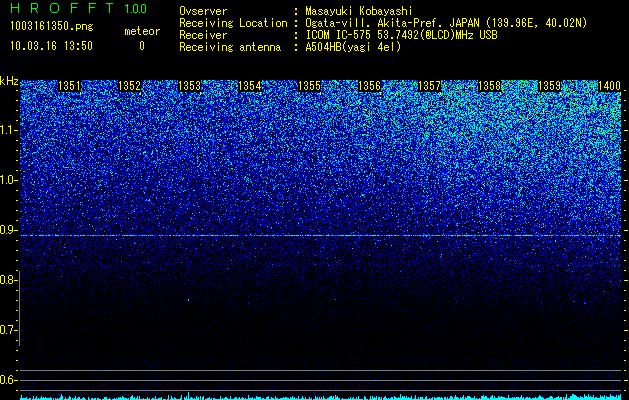This screenshot has width=629, height=400.
Task: Click the ICOM IC-575 receiver text
Action: click(401, 35)
